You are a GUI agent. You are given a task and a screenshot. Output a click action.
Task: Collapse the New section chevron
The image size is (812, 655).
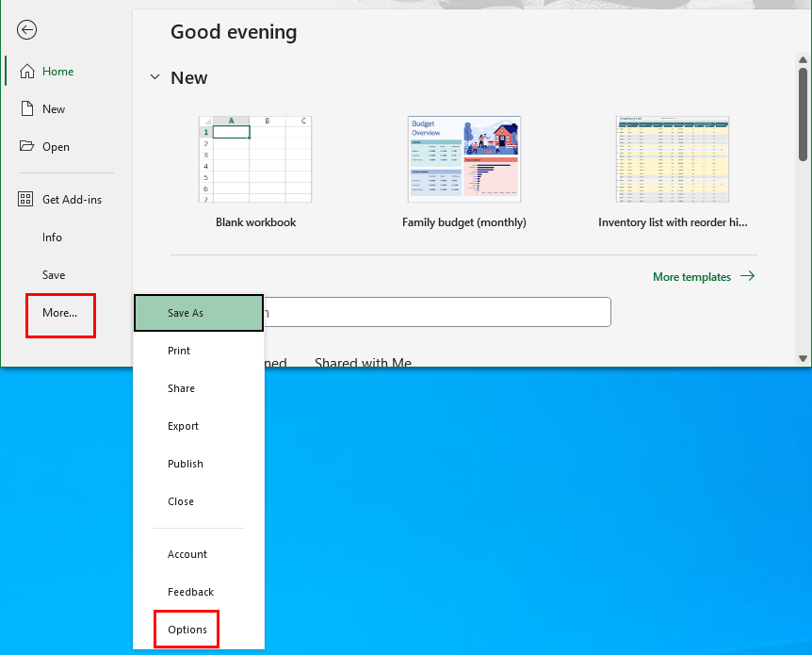154,77
